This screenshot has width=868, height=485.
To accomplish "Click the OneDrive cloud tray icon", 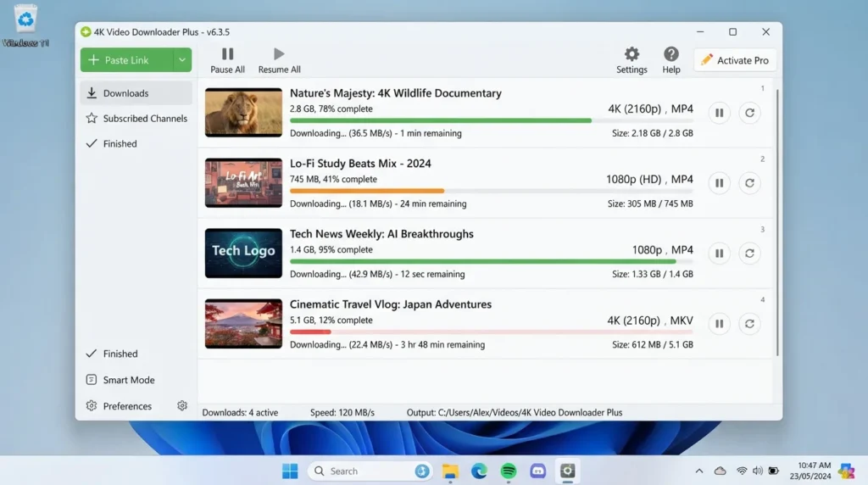I will coord(721,471).
